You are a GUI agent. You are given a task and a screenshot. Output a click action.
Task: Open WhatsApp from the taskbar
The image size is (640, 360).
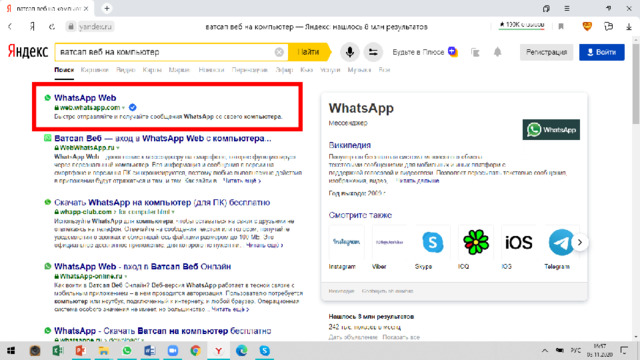coord(127,351)
